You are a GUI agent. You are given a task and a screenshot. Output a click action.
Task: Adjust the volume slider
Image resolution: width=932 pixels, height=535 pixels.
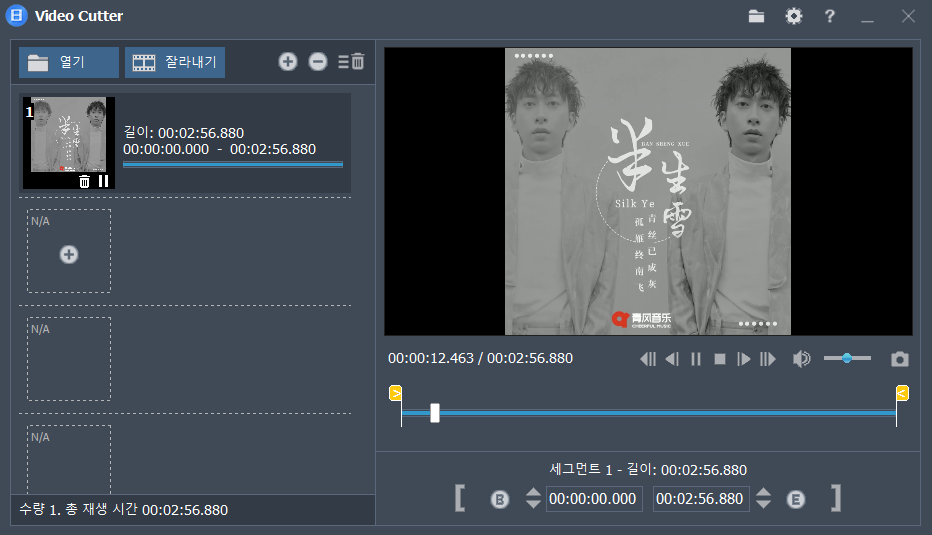click(847, 358)
